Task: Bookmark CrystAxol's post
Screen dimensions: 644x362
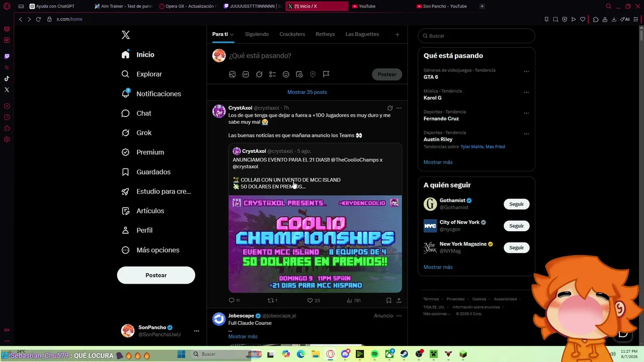Action: 389,301
